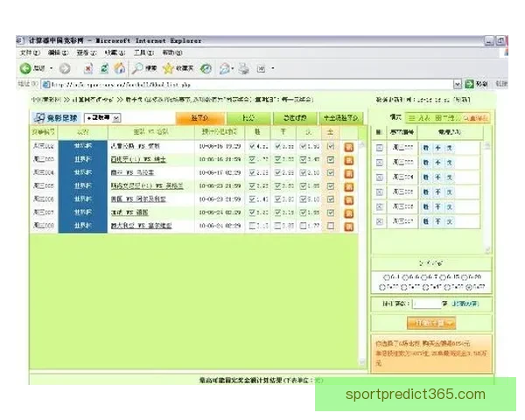Click the Edit page toolbar icon
The image size is (525, 420).
click(261, 68)
